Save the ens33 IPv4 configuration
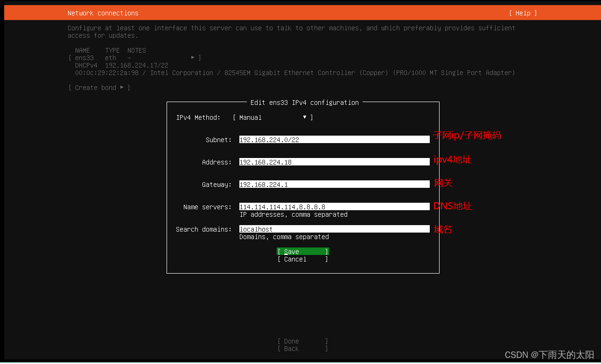The width and height of the screenshot is (601, 364). 302,251
